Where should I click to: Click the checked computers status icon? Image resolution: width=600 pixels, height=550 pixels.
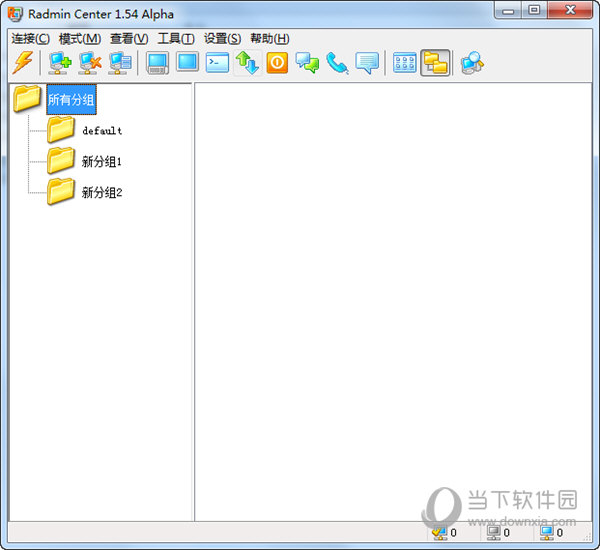(439, 532)
